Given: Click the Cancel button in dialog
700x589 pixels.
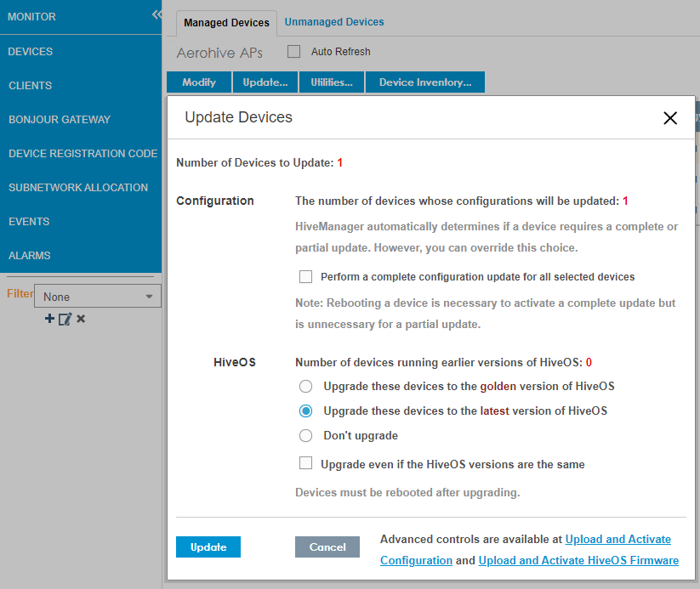Looking at the screenshot, I should (x=327, y=547).
